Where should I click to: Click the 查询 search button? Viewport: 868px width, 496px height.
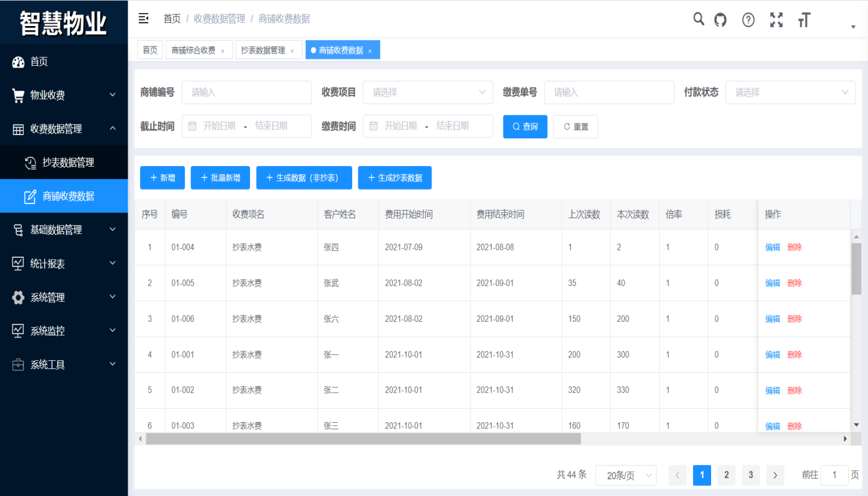[525, 126]
